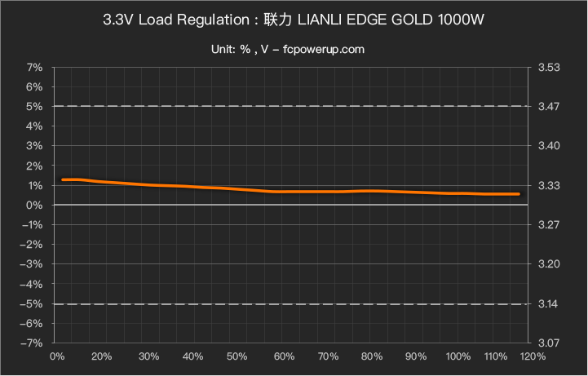Click the '6%' left axis label
This screenshot has height=376, width=588.
[34, 87]
